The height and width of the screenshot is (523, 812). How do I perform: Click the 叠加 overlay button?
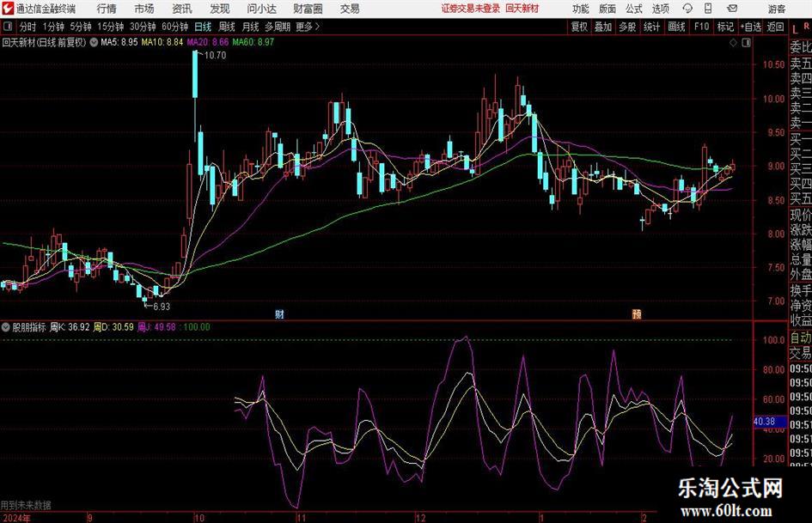coord(603,27)
